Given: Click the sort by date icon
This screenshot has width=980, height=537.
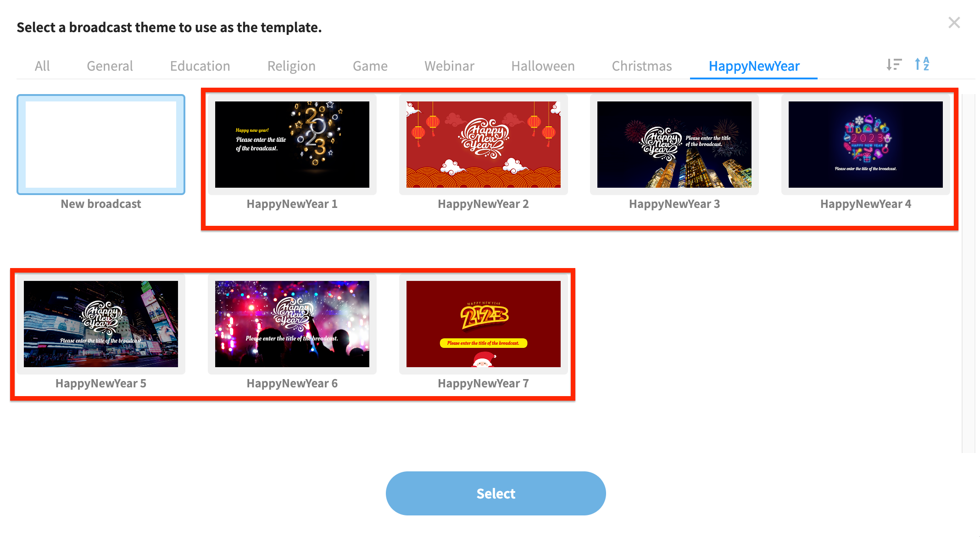Looking at the screenshot, I should click(894, 65).
